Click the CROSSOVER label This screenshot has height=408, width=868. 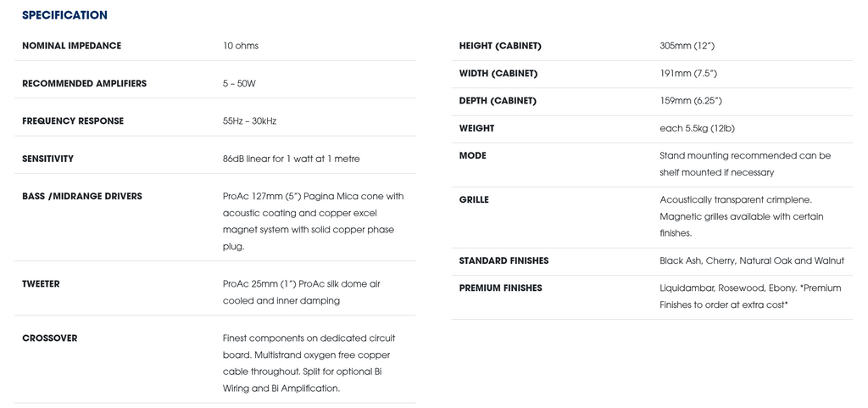49,338
